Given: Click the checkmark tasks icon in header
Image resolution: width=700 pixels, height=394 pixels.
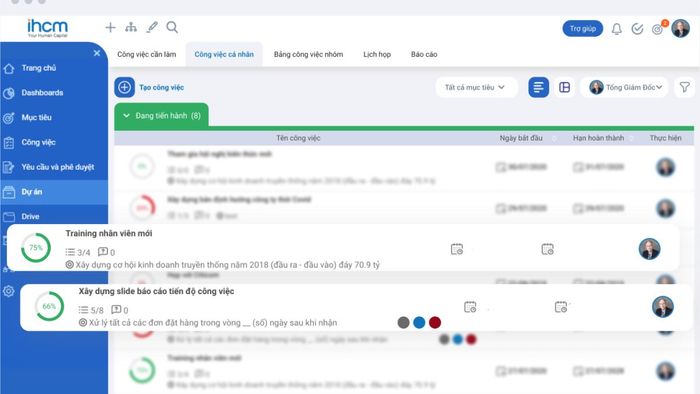Looking at the screenshot, I should point(637,29).
